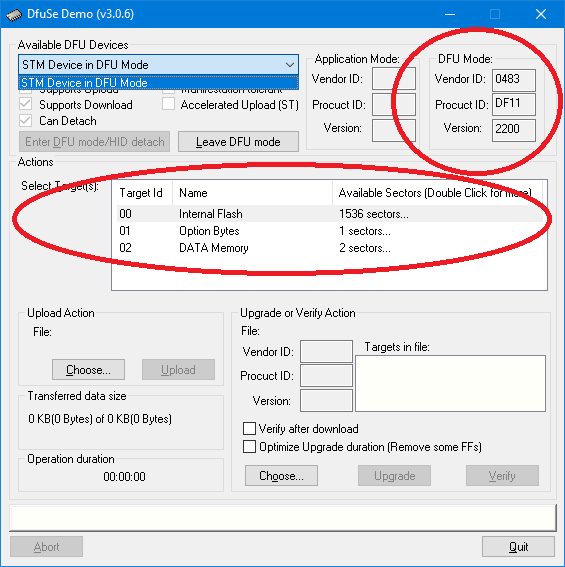
Task: Close the DfuSe Demo window
Action: pos(541,14)
